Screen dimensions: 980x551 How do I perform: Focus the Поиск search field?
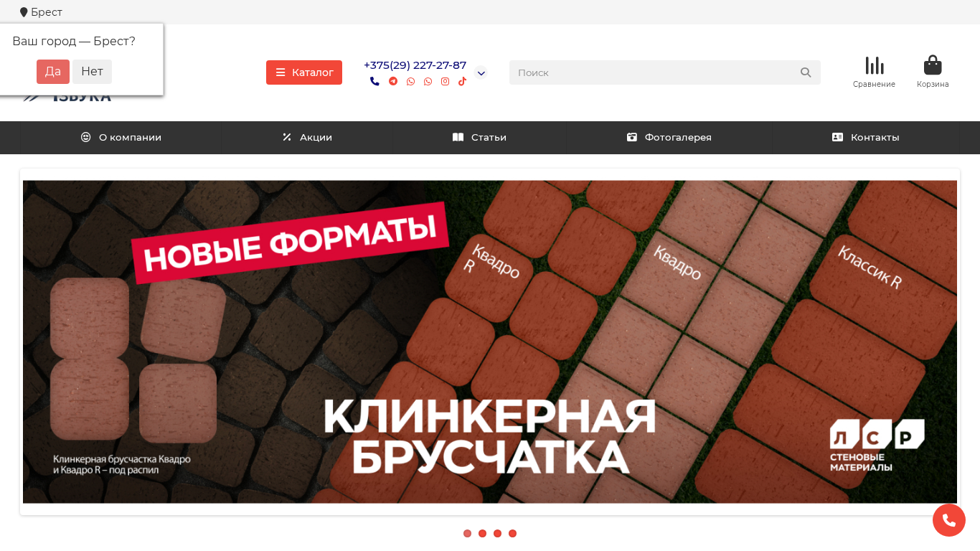point(653,72)
